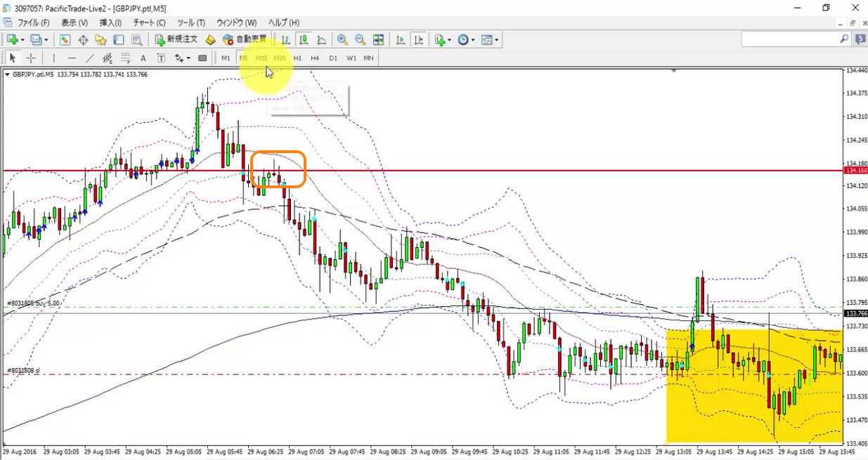
Task: Expand the arrows objects dropdown
Action: click(188, 58)
